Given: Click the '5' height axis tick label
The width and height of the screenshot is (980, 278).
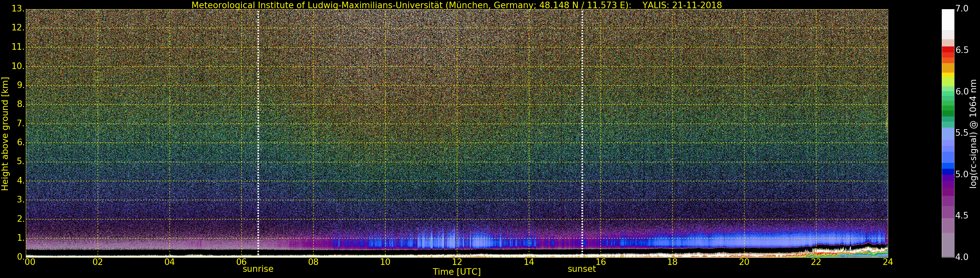Looking at the screenshot, I should [20, 162].
